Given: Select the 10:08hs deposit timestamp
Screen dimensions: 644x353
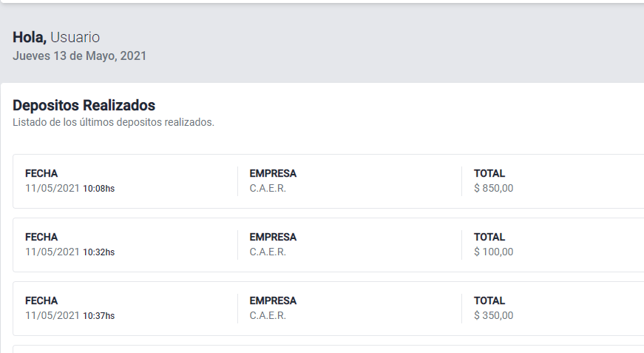Looking at the screenshot, I should click(x=98, y=189).
